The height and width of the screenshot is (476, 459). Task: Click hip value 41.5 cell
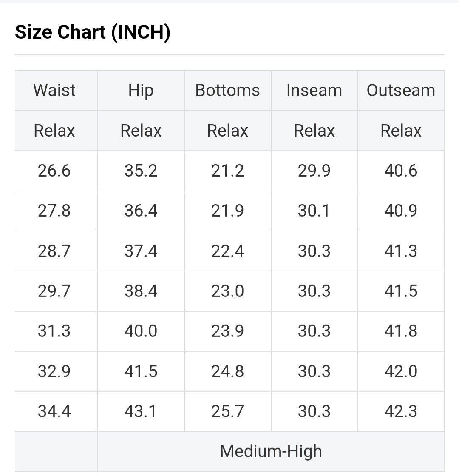(141, 371)
